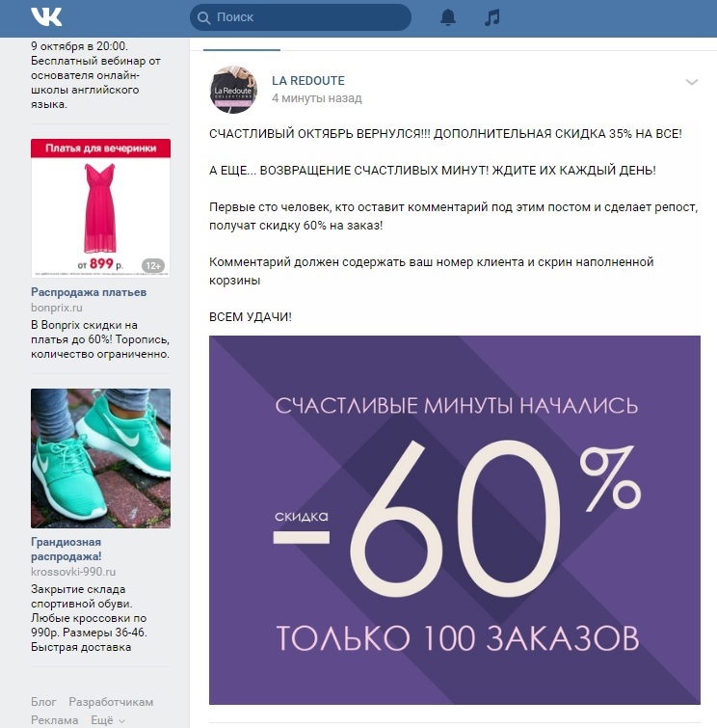Open "Грандиозная распродажа!" ad title
The height and width of the screenshot is (728, 717).
(66, 549)
